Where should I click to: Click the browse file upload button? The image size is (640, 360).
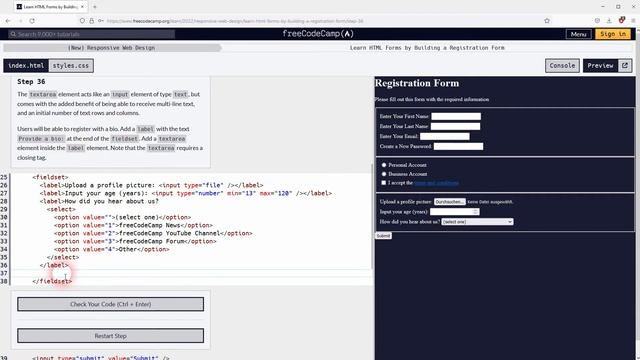pyautogui.click(x=449, y=202)
